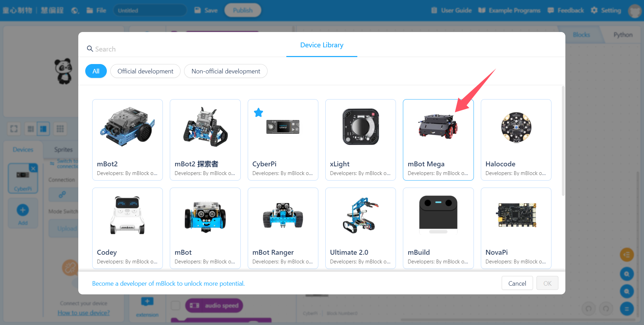644x325 pixels.
Task: Click the connection link icon button
Action: pyautogui.click(x=62, y=195)
